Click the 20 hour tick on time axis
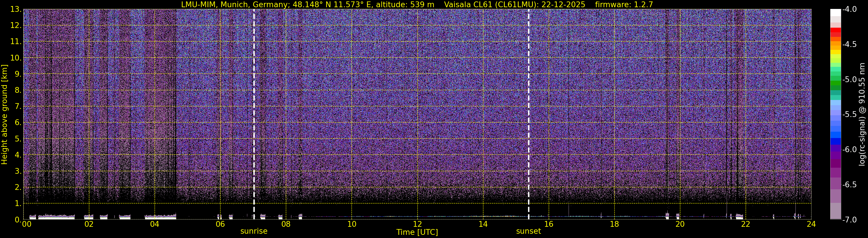Image resolution: width=868 pixels, height=238 pixels. pyautogui.click(x=680, y=224)
